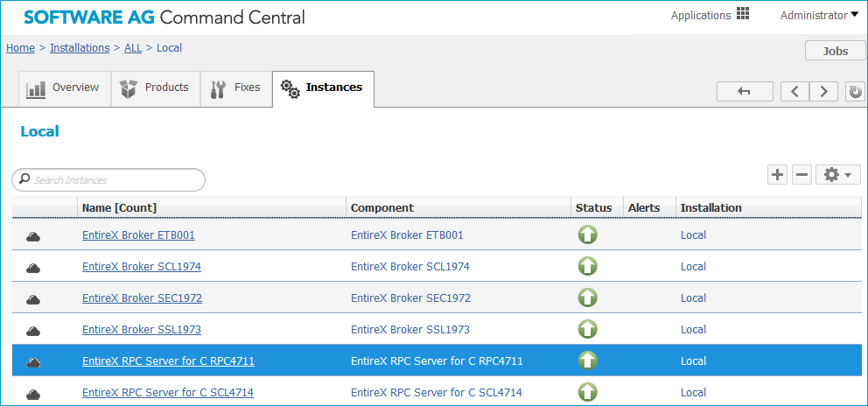The height and width of the screenshot is (406, 868).
Task: Click the back arrow button
Action: 745,91
